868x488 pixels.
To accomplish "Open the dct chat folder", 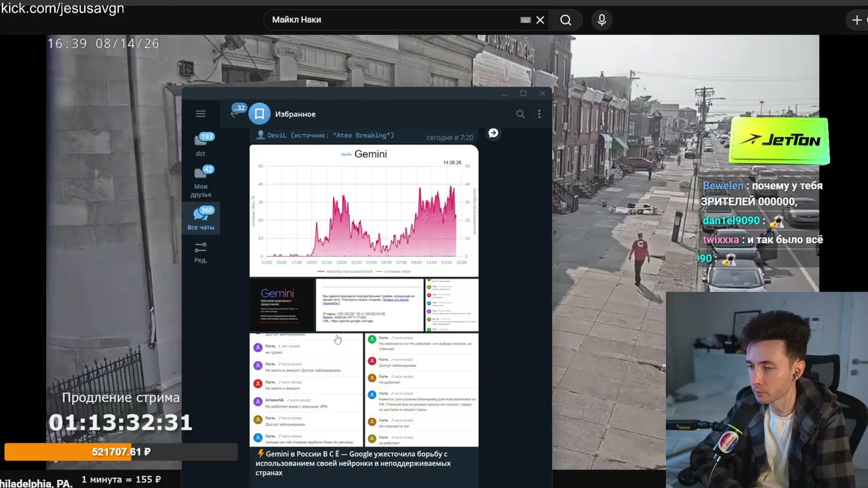I will [201, 144].
